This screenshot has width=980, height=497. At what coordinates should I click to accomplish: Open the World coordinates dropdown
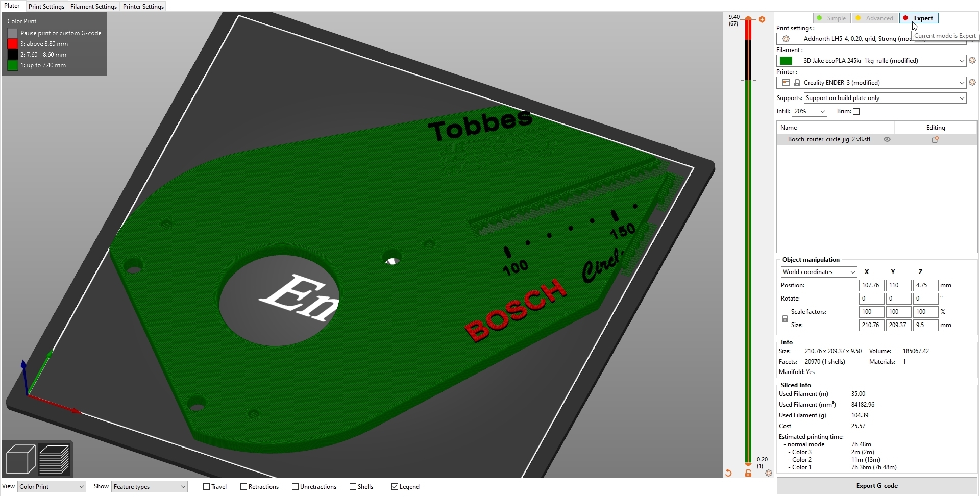tap(819, 272)
